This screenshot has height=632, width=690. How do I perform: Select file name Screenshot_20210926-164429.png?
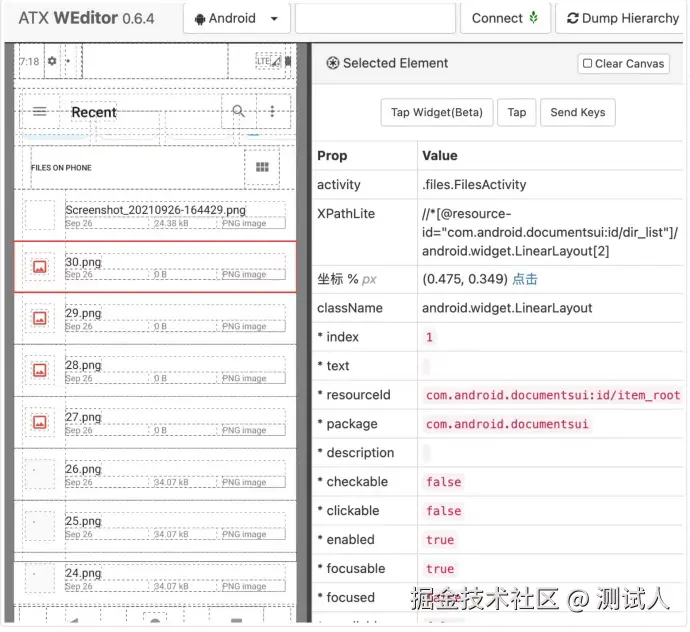pos(155,210)
